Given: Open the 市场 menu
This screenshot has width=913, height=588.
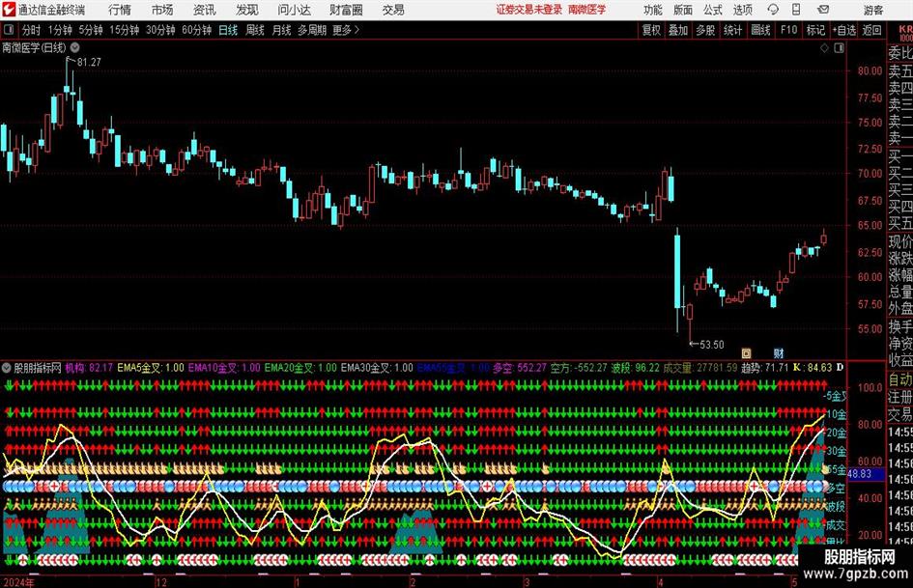Looking at the screenshot, I should point(162,10).
